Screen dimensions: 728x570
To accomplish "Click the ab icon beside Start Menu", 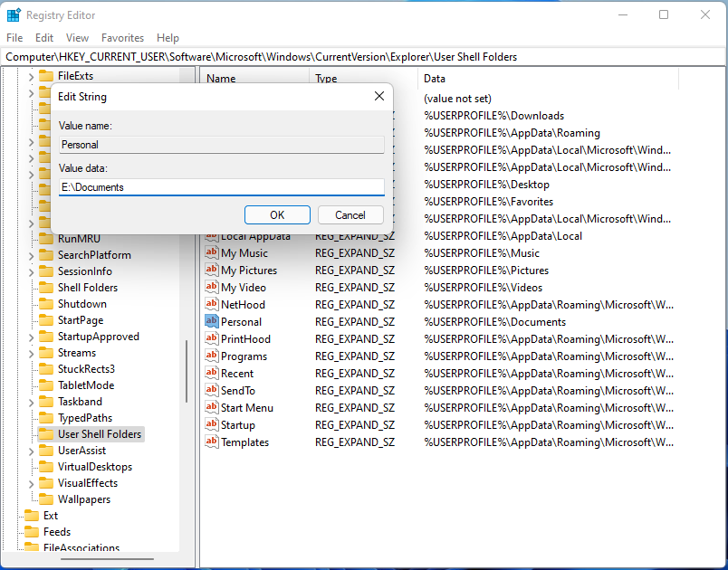I will [x=212, y=408].
